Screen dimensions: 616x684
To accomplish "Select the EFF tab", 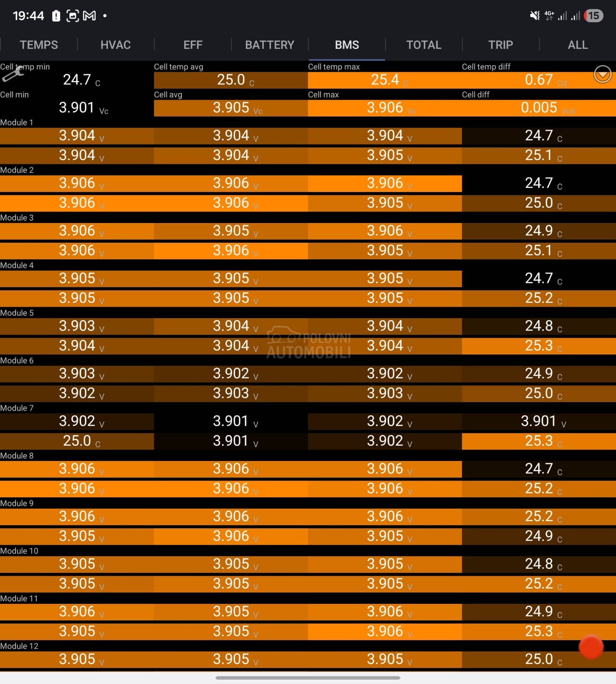I will [x=193, y=45].
